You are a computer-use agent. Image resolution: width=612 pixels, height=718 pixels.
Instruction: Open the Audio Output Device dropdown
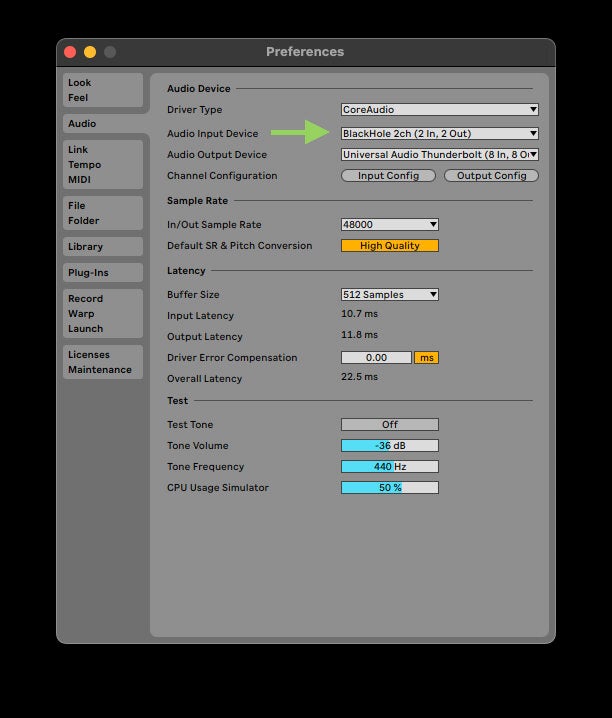pyautogui.click(x=439, y=154)
